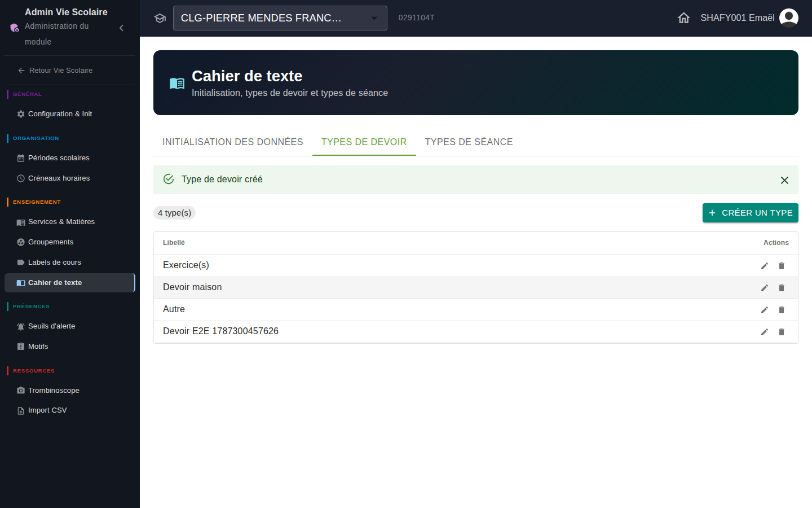Viewport: 812px width, 508px height.
Task: Edit the Autre type pencil icon
Action: pos(765,310)
